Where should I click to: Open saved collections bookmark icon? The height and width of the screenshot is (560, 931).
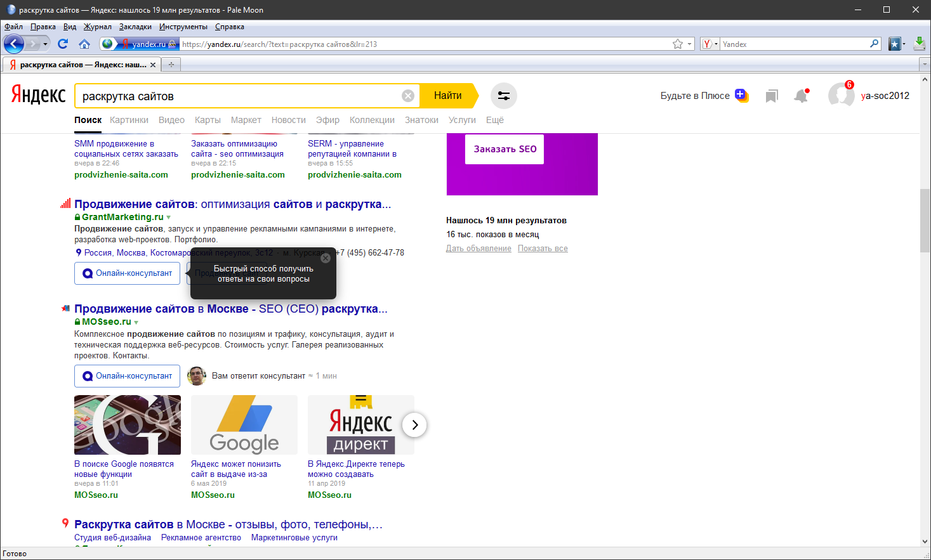(x=772, y=96)
